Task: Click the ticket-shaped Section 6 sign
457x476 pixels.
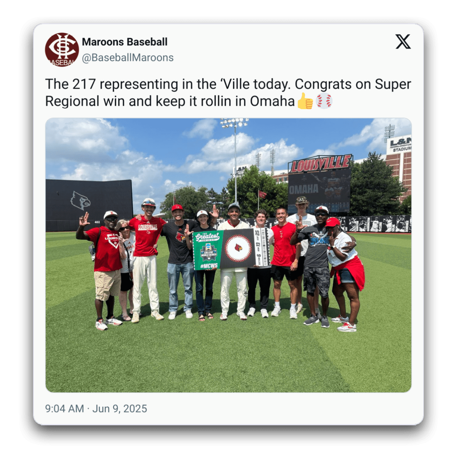Action: [261, 247]
